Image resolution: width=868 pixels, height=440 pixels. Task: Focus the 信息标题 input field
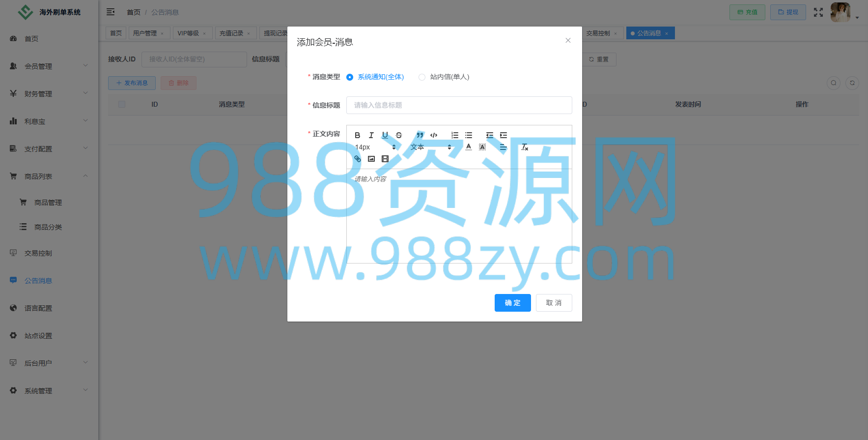[x=459, y=105]
